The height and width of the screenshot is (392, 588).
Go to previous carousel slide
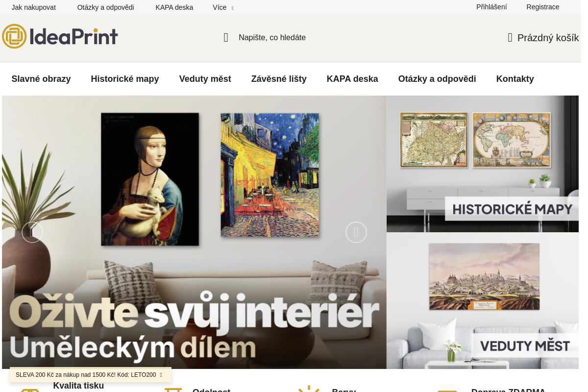(x=32, y=232)
